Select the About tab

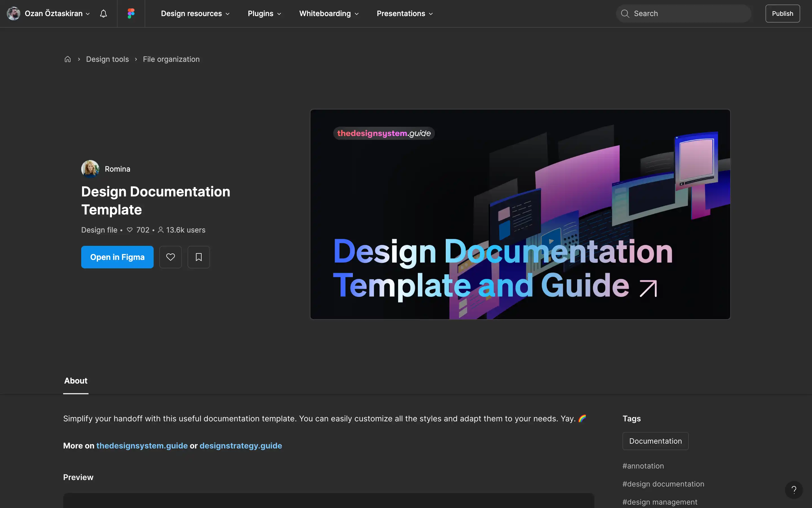pyautogui.click(x=76, y=381)
